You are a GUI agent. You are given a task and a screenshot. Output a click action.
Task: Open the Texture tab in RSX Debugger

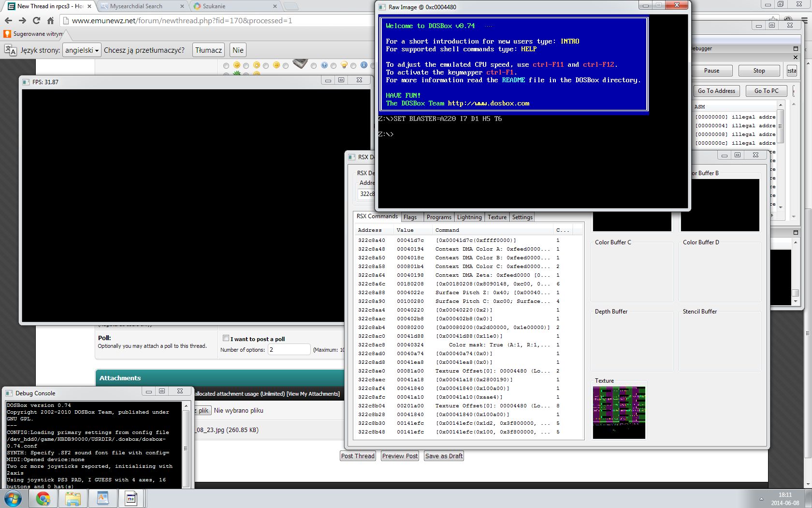pyautogui.click(x=497, y=217)
